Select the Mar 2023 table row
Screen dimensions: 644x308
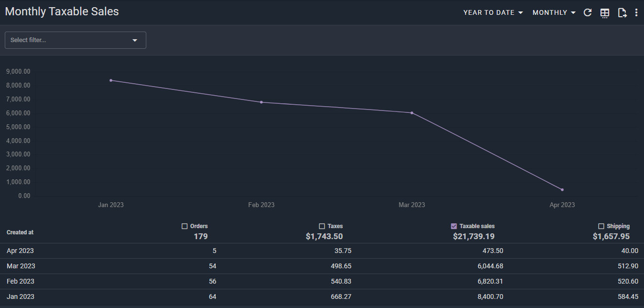click(x=21, y=266)
